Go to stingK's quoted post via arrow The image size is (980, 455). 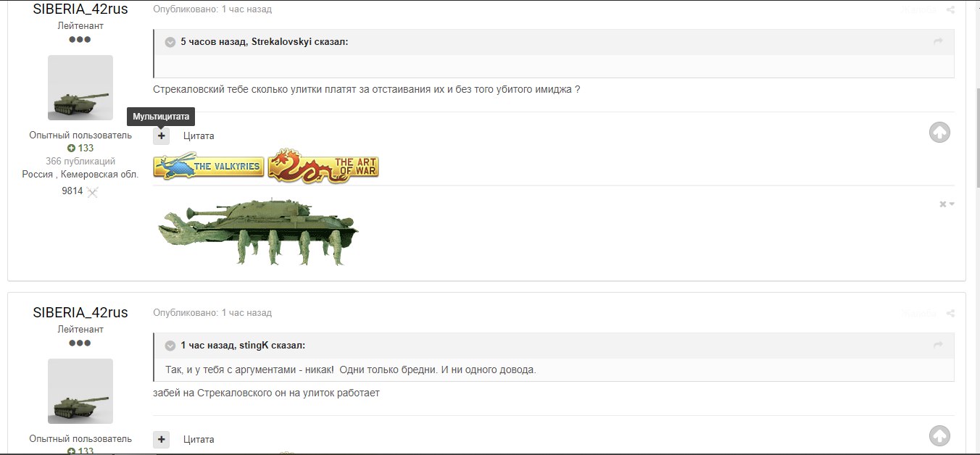pos(938,345)
